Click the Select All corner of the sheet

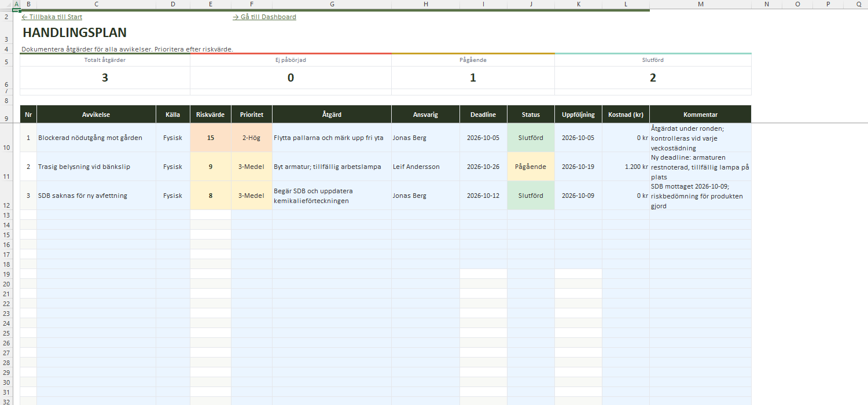point(6,4)
